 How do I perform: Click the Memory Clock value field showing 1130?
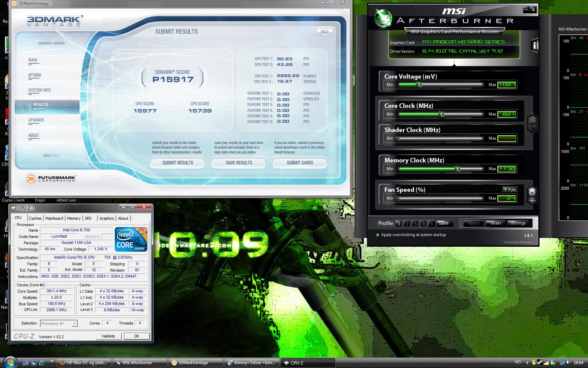pos(507,169)
